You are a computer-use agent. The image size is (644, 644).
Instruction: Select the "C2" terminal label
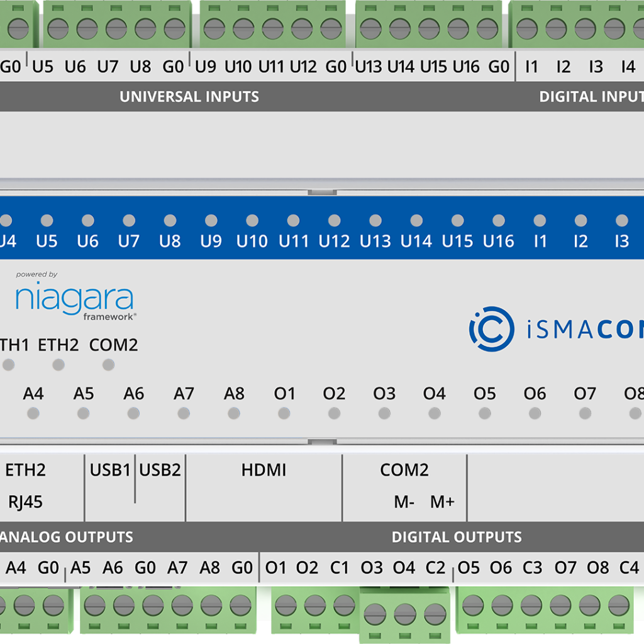point(435,568)
